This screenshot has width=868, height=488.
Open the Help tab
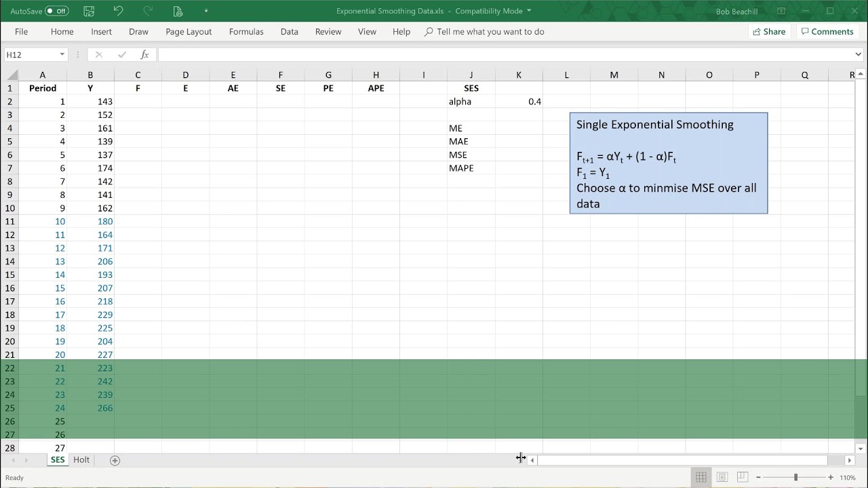(x=401, y=32)
